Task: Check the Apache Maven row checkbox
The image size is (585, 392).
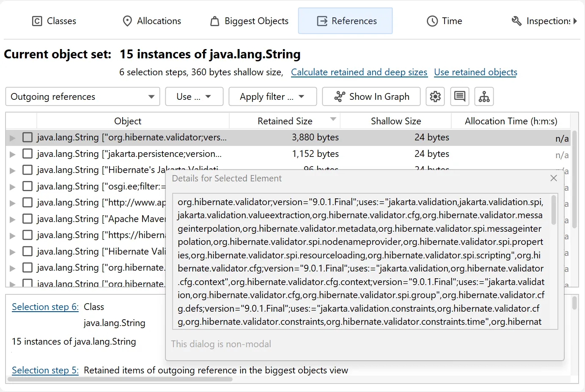Action: tap(27, 219)
